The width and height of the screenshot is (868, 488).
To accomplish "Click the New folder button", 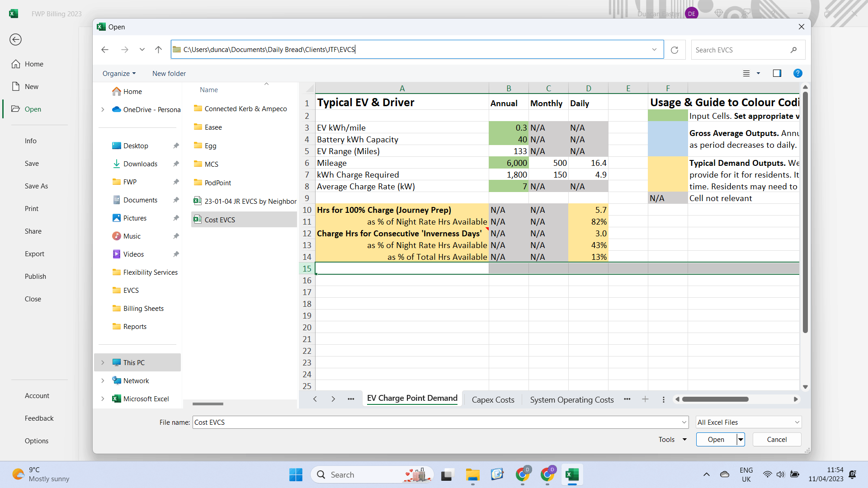I will tap(169, 74).
